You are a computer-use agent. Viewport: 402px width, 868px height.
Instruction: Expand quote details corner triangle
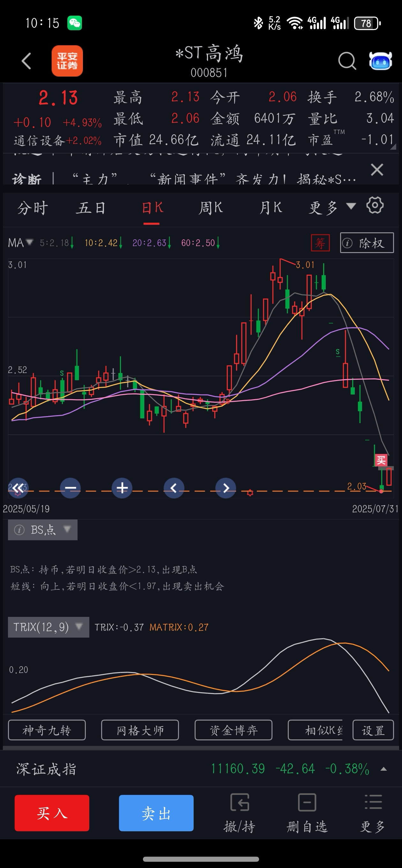pyautogui.click(x=393, y=146)
